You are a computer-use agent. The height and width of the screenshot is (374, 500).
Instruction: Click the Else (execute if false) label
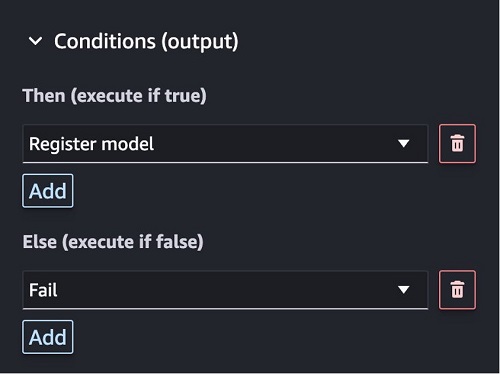click(x=113, y=242)
